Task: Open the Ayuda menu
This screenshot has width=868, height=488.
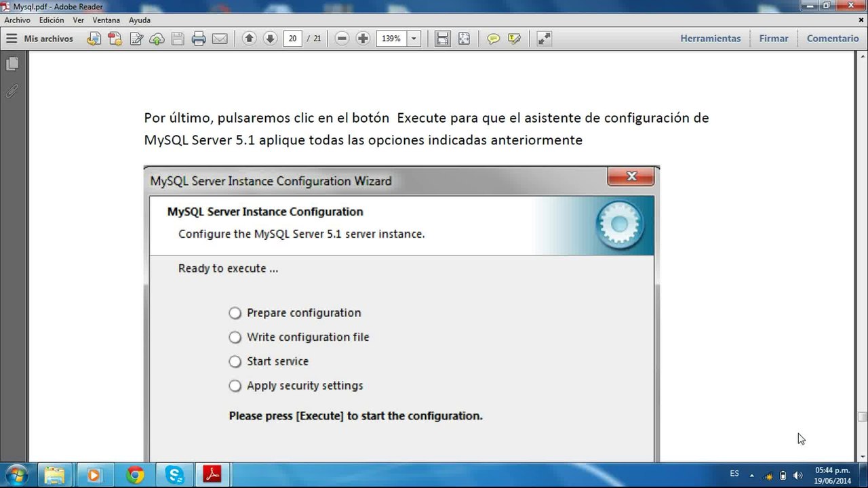Action: [139, 20]
